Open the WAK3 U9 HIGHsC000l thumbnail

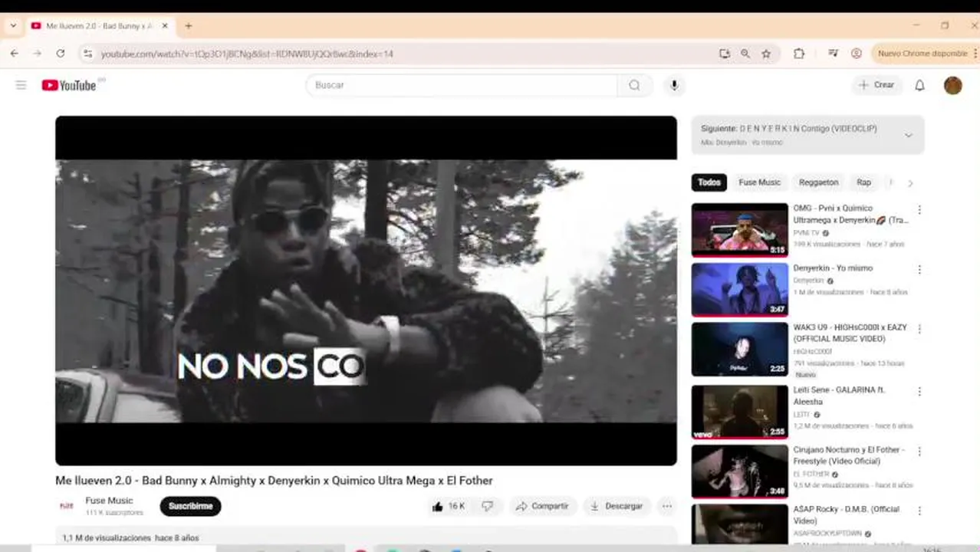click(740, 349)
